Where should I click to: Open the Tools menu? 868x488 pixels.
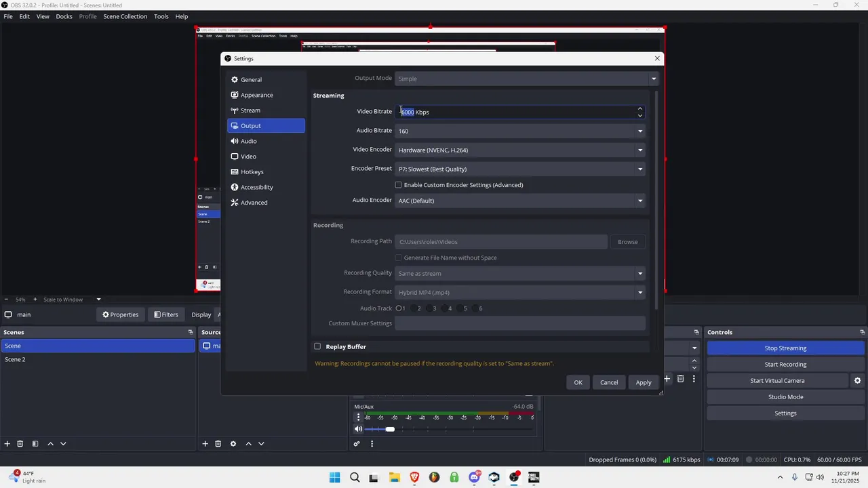(161, 16)
